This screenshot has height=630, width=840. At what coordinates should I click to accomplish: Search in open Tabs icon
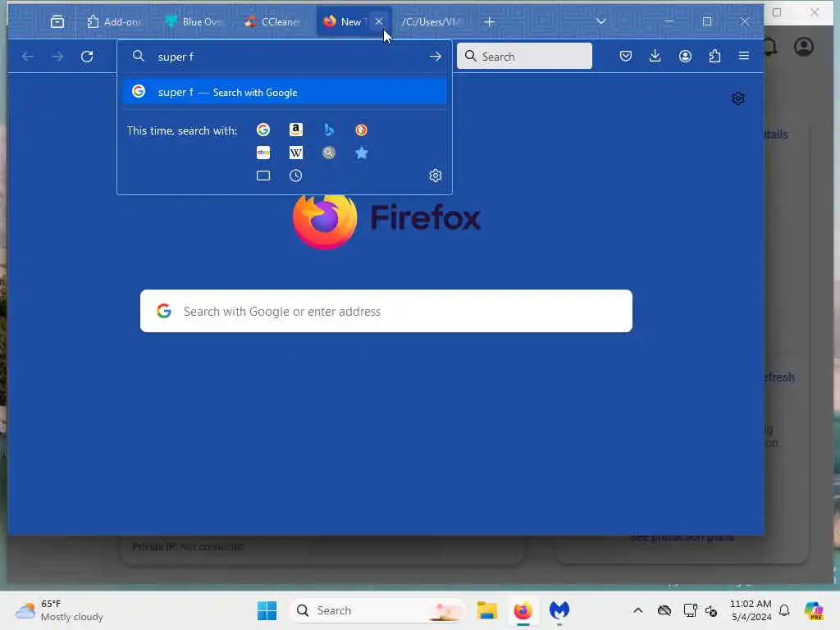263,176
